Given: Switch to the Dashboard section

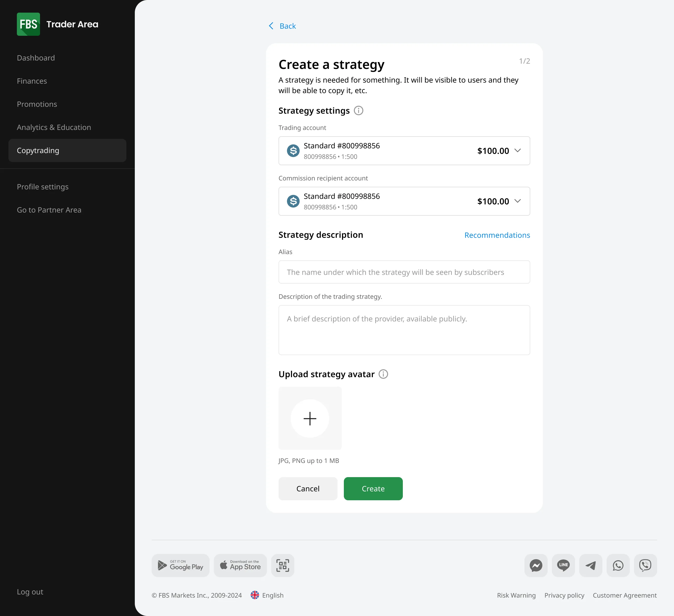Looking at the screenshot, I should pyautogui.click(x=36, y=57).
